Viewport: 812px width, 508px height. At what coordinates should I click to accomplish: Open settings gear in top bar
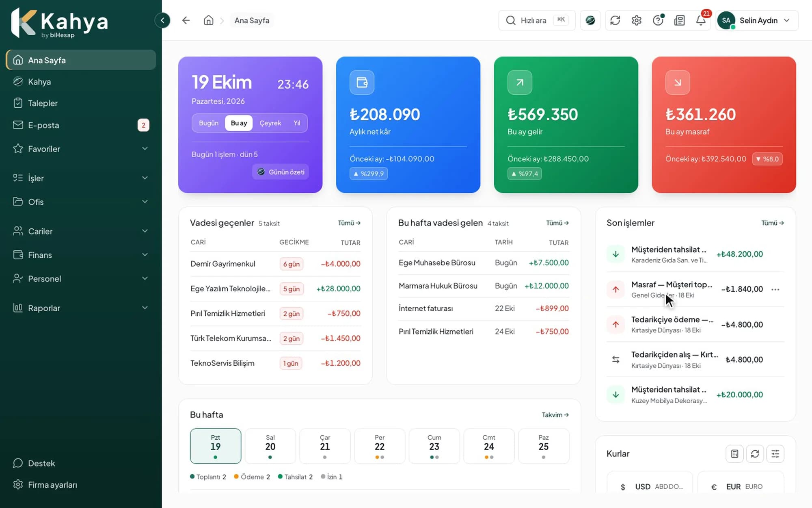637,20
